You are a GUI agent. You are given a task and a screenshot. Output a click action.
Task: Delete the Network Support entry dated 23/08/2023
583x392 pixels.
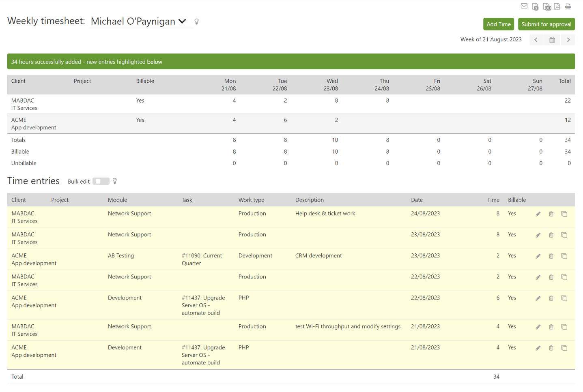tap(551, 235)
